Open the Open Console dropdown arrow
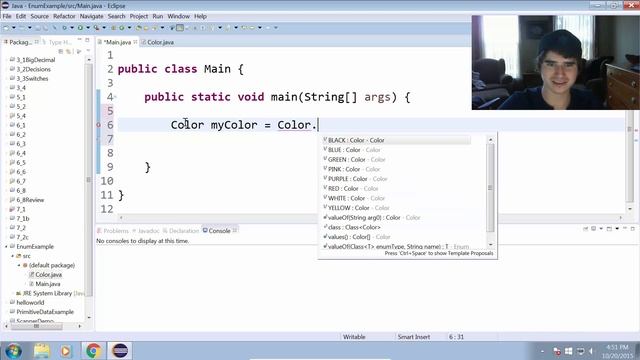The width and height of the screenshot is (640, 360). point(617,229)
